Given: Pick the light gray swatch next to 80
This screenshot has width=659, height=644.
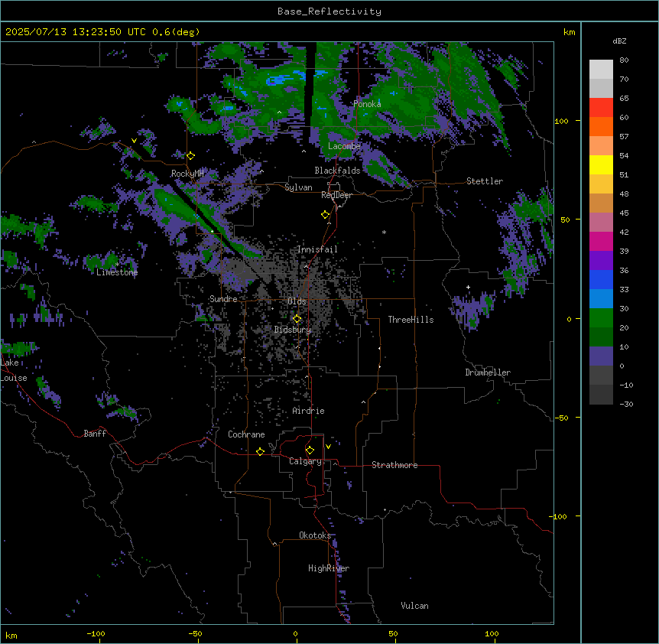Looking at the screenshot, I should (x=601, y=70).
